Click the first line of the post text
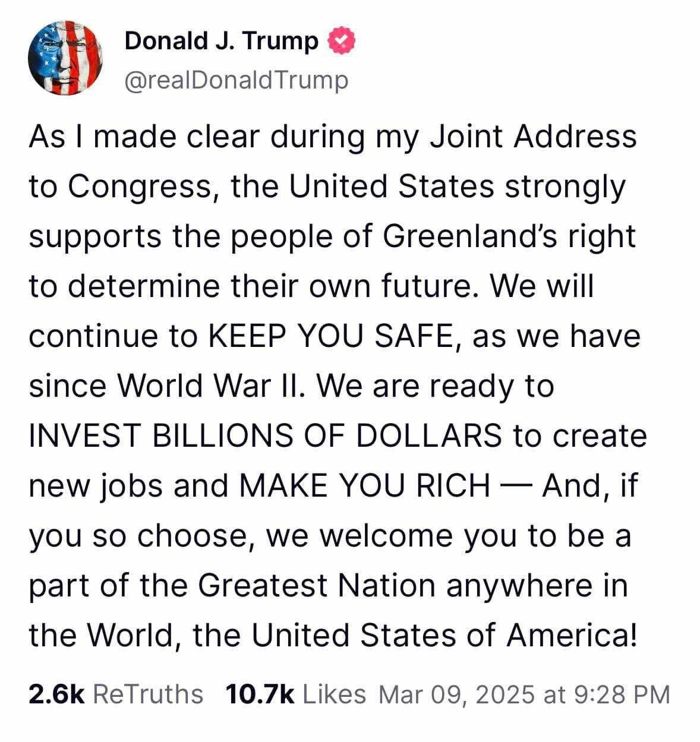 click(333, 136)
